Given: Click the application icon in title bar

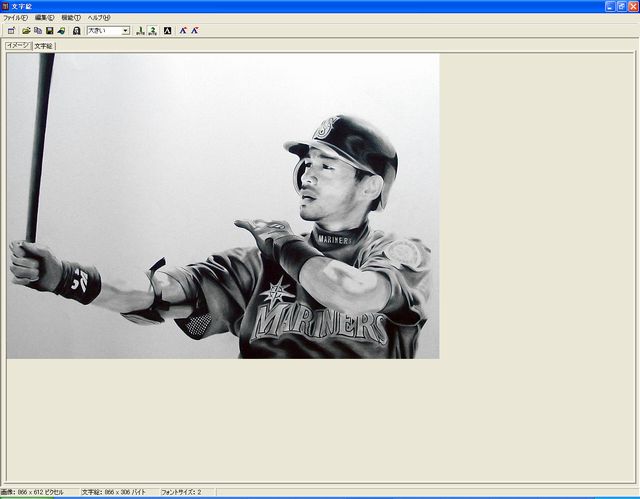Looking at the screenshot, I should [5, 7].
